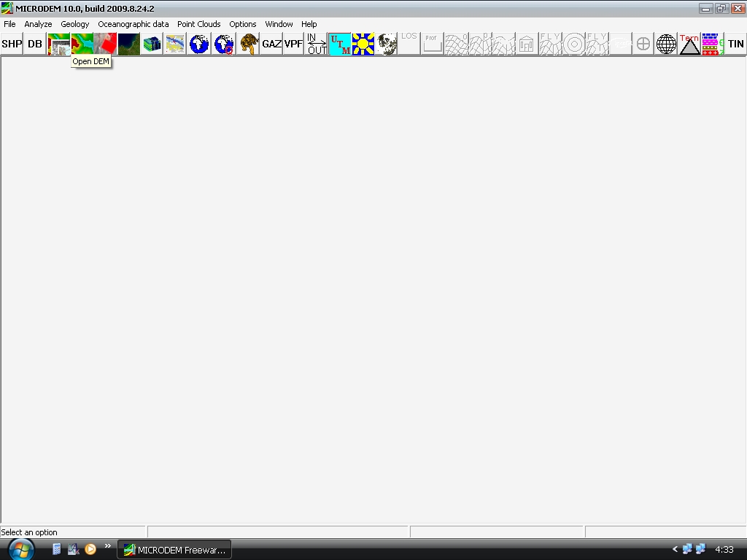The height and width of the screenshot is (560, 747).
Task: Expand quick launch overflow chevron
Action: tap(108, 545)
